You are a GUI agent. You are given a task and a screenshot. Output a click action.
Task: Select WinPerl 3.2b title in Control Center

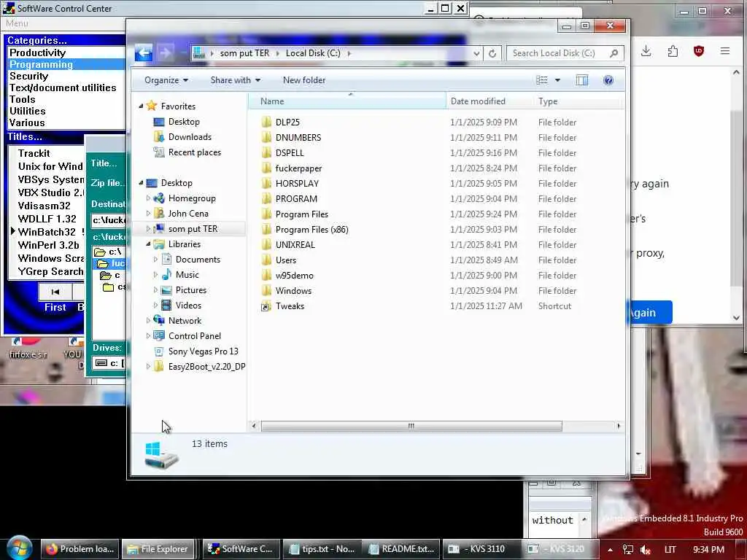click(49, 245)
